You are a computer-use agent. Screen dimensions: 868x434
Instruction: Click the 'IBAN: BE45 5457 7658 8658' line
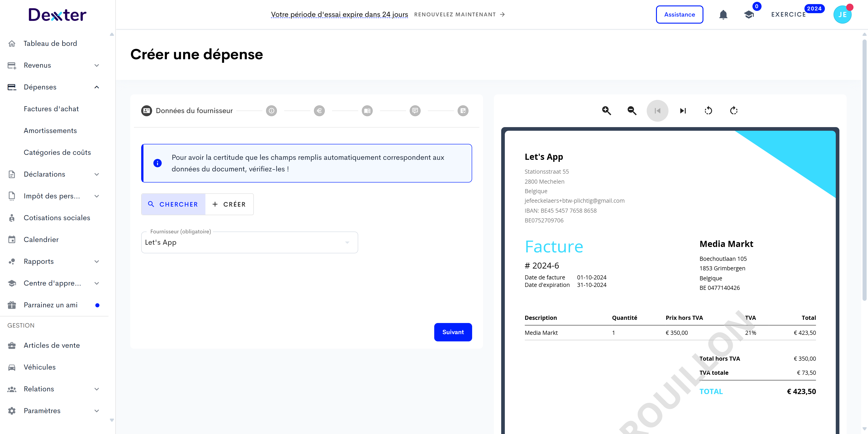[x=560, y=211]
